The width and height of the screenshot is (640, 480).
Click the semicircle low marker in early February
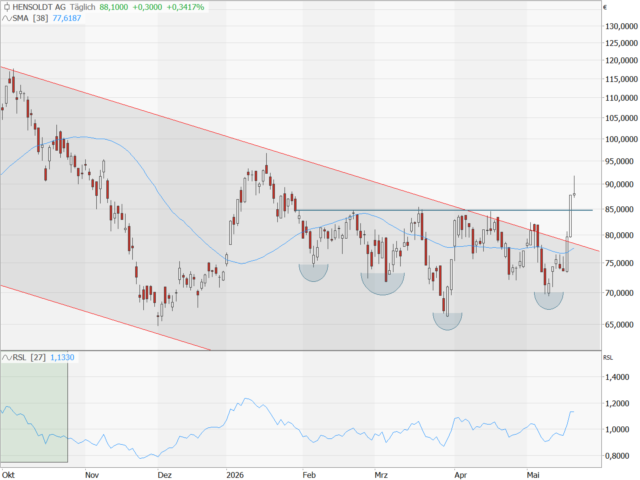tap(313, 273)
